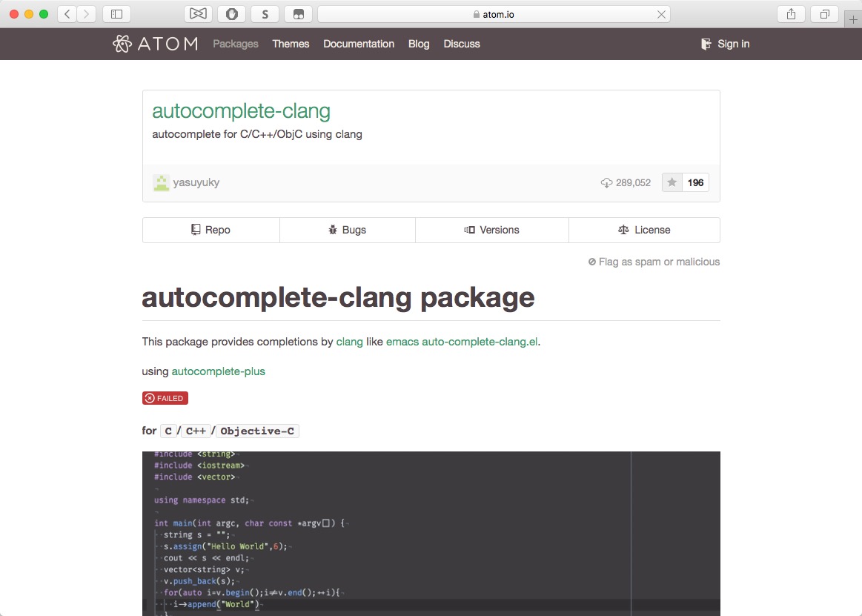Viewport: 862px width, 616px height.
Task: Stop loading with the address bar X
Action: pos(661,14)
